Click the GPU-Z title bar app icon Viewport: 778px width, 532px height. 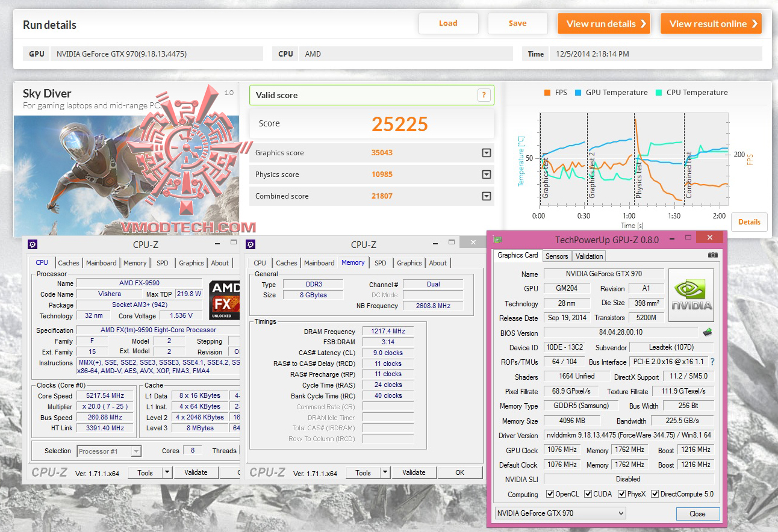coord(498,240)
